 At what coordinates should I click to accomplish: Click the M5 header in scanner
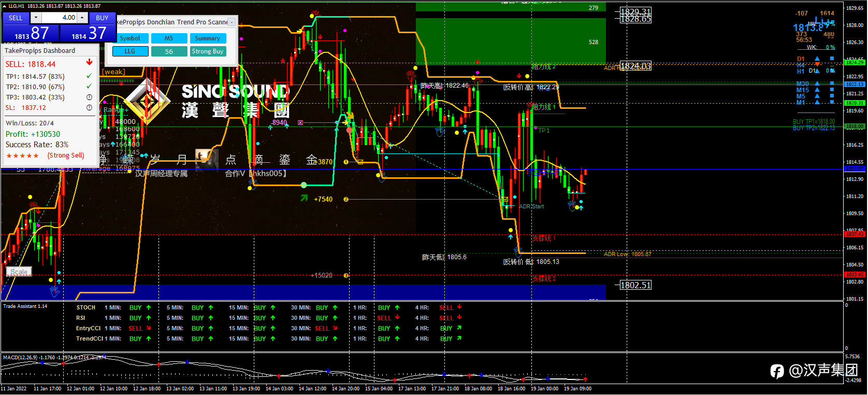pyautogui.click(x=169, y=38)
